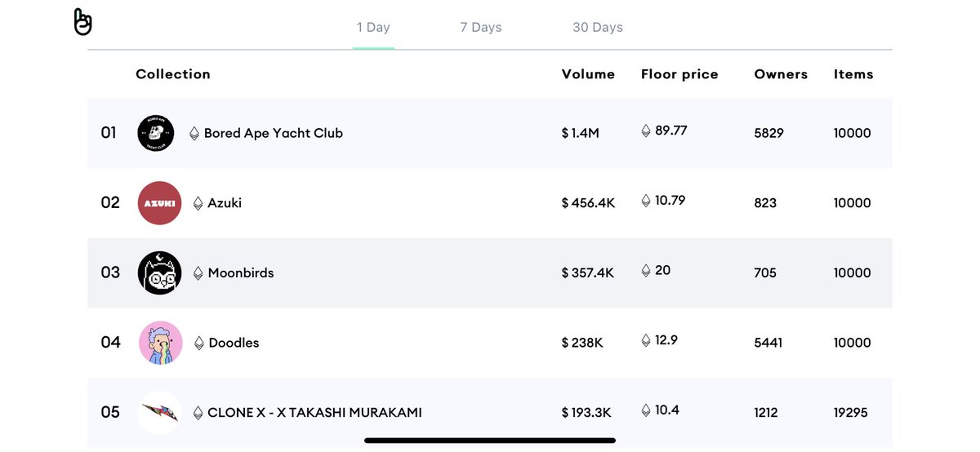Viewport: 980px width, 452px height.
Task: Click Ethereum icon beside Bored Ape Yacht Club
Action: 194,133
